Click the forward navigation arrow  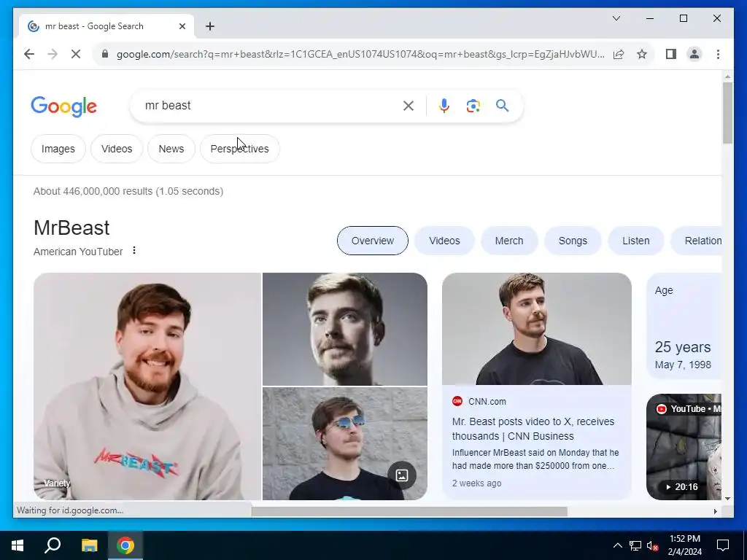click(x=53, y=54)
